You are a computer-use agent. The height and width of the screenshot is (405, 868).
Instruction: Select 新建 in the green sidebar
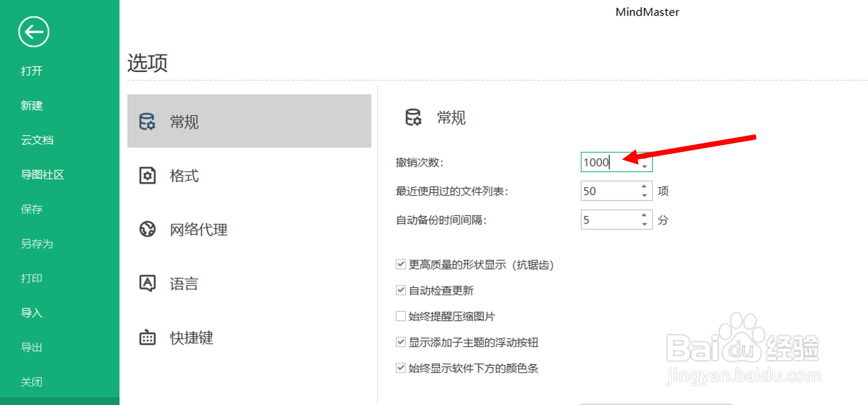pos(32,105)
